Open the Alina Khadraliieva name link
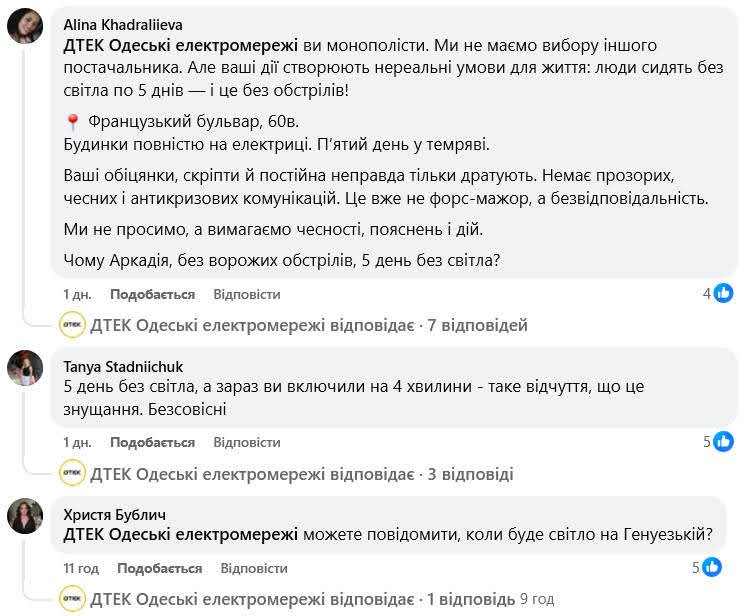This screenshot has width=749, height=616. pyautogui.click(x=123, y=24)
